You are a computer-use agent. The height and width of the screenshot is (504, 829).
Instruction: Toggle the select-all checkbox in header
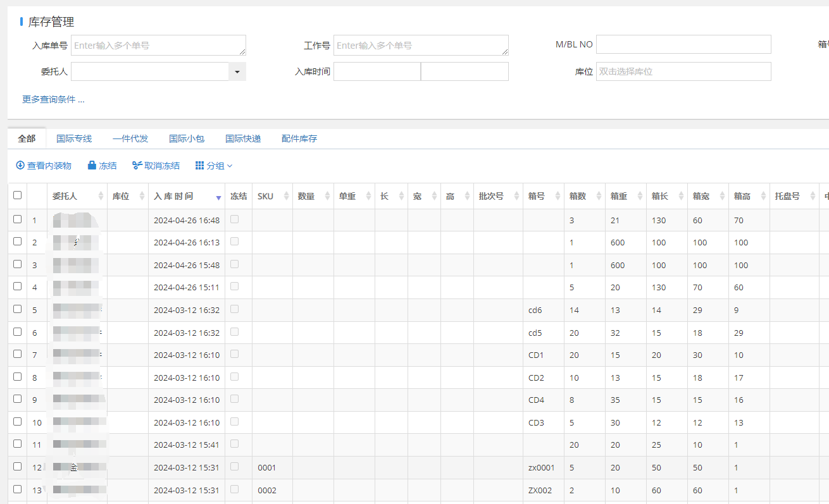[17, 195]
